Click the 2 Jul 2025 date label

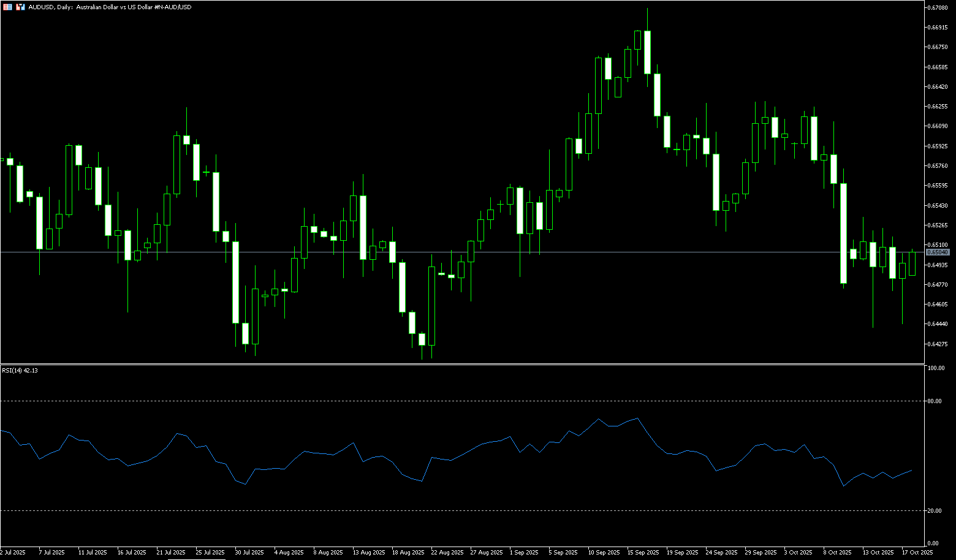pos(13,553)
